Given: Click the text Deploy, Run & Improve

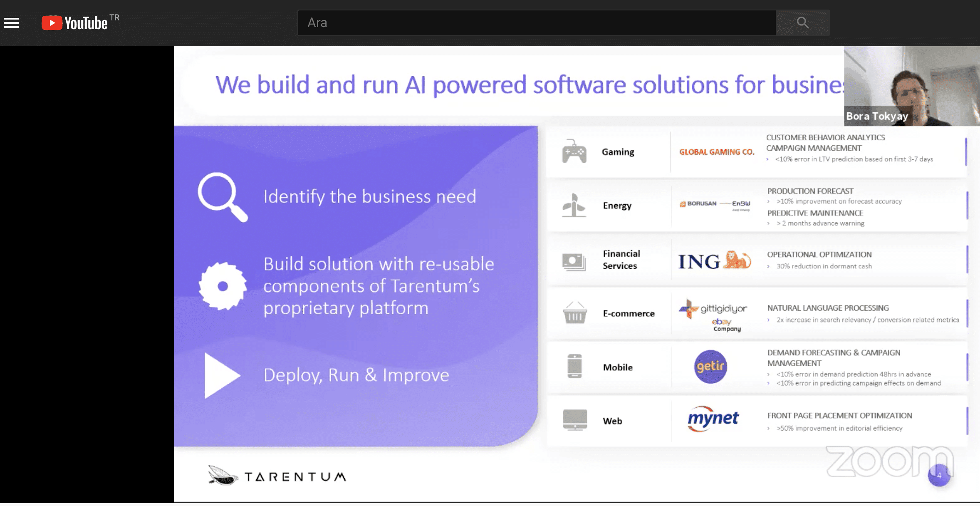Looking at the screenshot, I should coord(356,375).
